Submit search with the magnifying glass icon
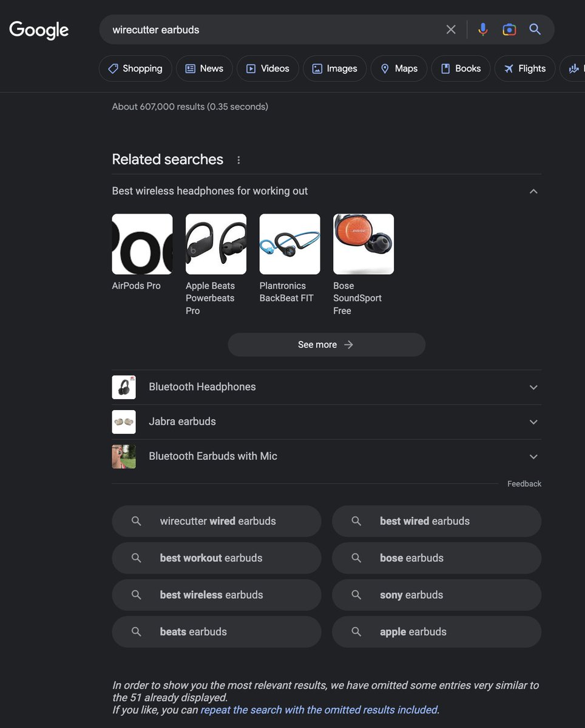 (535, 29)
